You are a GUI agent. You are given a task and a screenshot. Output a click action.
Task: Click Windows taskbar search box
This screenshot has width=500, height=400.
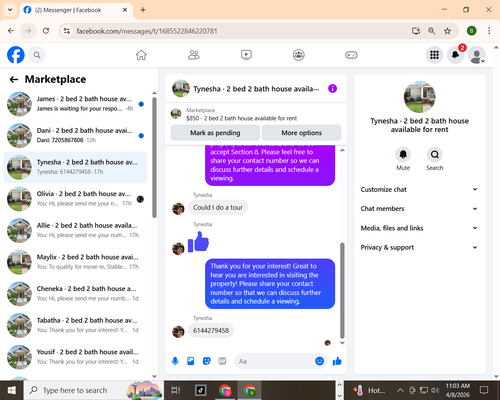click(x=93, y=390)
